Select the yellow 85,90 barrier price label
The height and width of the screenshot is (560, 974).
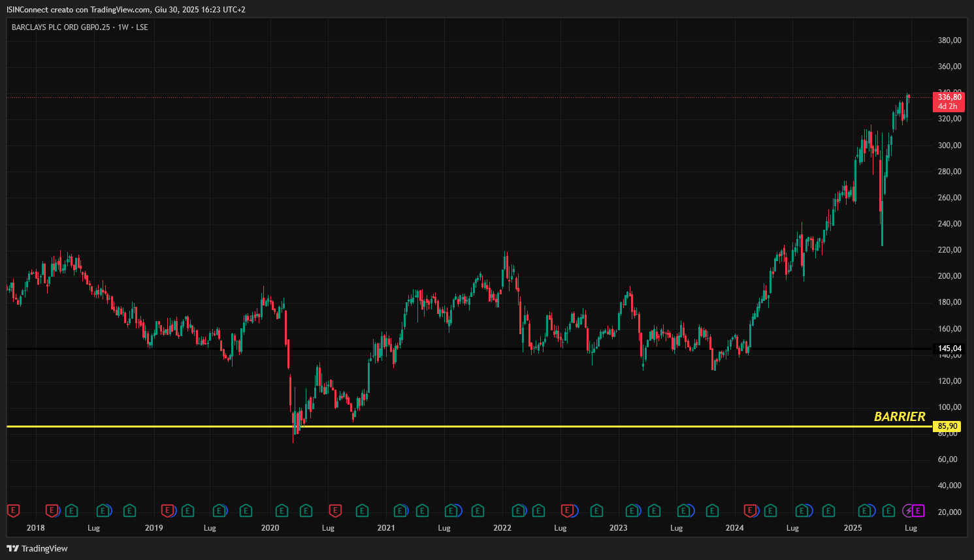click(947, 426)
